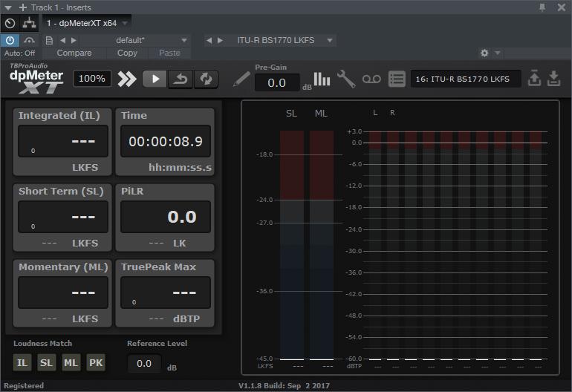Image resolution: width=572 pixels, height=392 pixels.
Task: Click the 16: ITU-R BS1770 LKFS preset display
Action: pyautogui.click(x=466, y=79)
